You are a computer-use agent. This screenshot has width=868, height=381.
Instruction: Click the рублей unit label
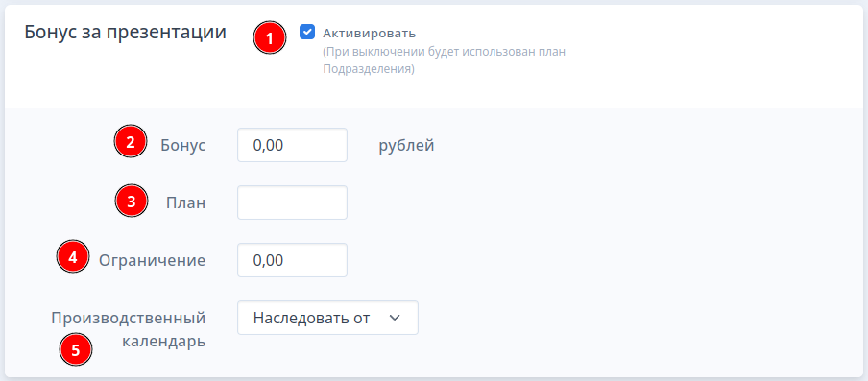coord(406,146)
